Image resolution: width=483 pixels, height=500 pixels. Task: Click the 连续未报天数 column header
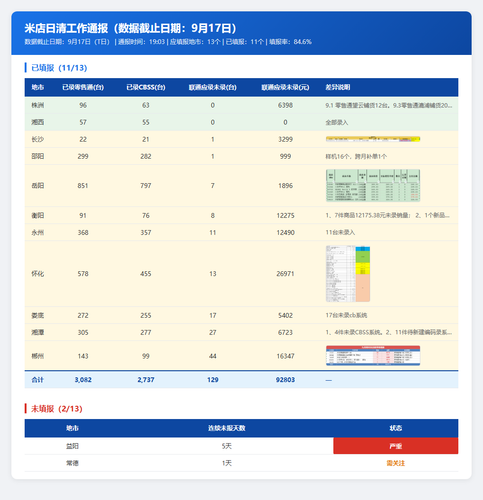(227, 428)
